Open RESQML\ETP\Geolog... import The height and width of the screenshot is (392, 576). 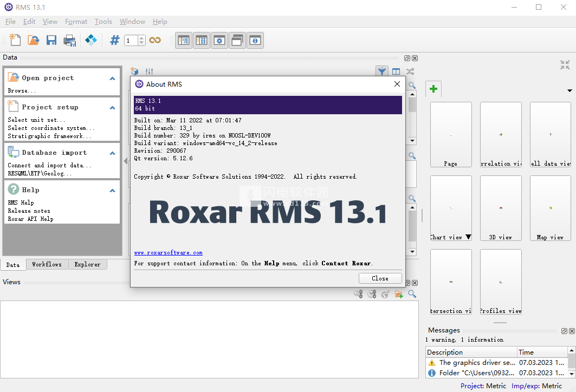click(40, 173)
